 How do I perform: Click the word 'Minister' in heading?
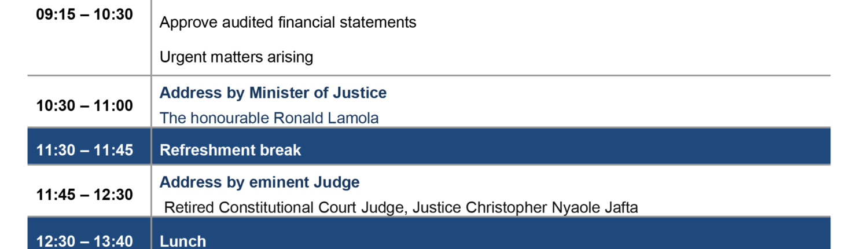[278, 93]
